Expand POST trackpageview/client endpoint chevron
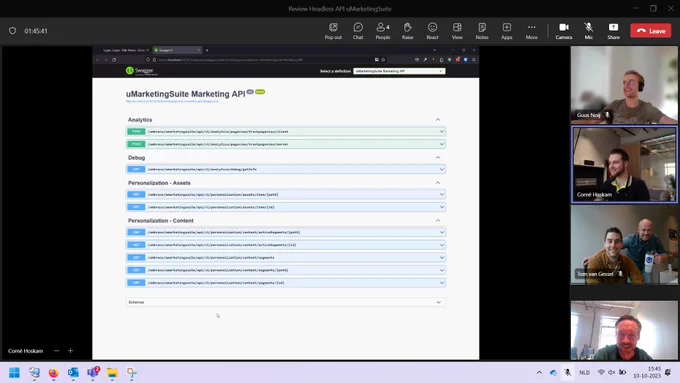Screen dimensions: 680x383 [x=441, y=131]
